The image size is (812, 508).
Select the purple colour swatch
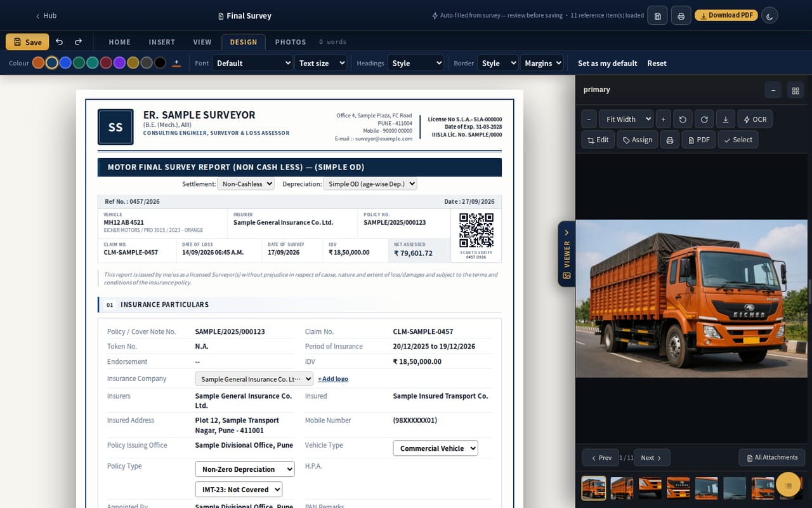pos(119,63)
